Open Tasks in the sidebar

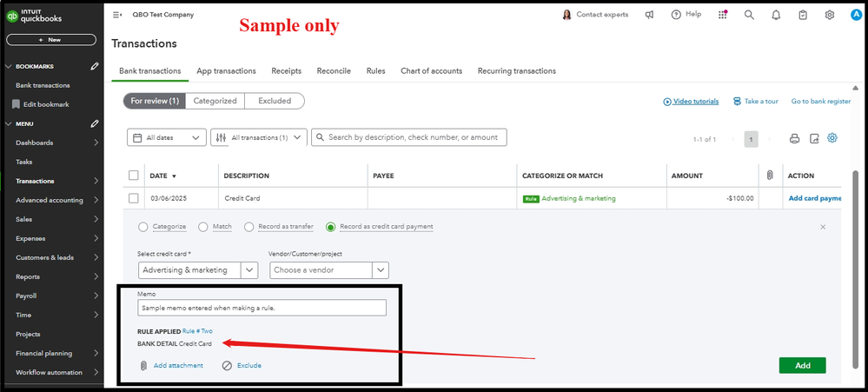[x=24, y=163]
